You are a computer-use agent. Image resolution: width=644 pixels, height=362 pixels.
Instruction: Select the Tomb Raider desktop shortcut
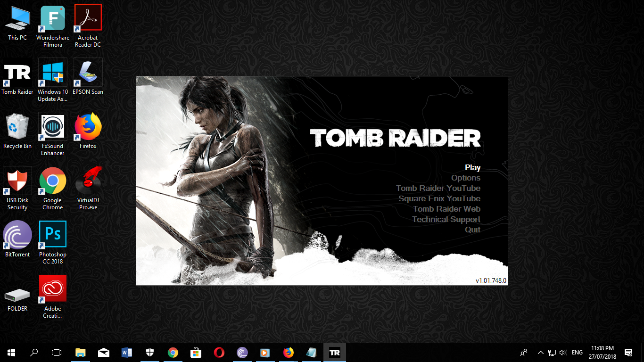pos(17,77)
